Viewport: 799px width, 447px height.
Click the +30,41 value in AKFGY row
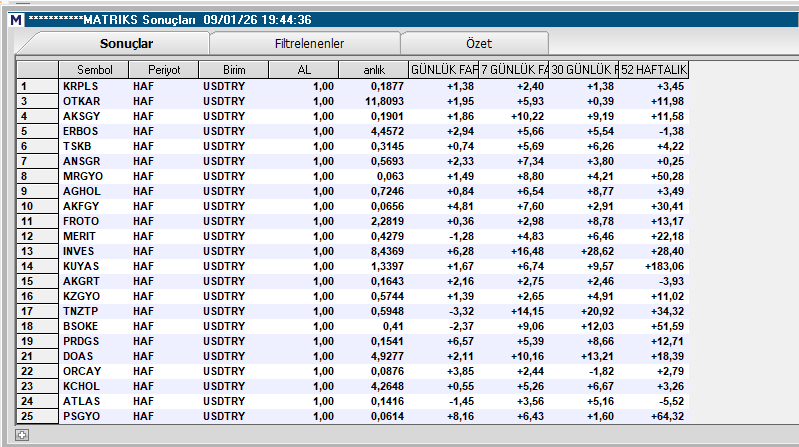pyautogui.click(x=667, y=206)
